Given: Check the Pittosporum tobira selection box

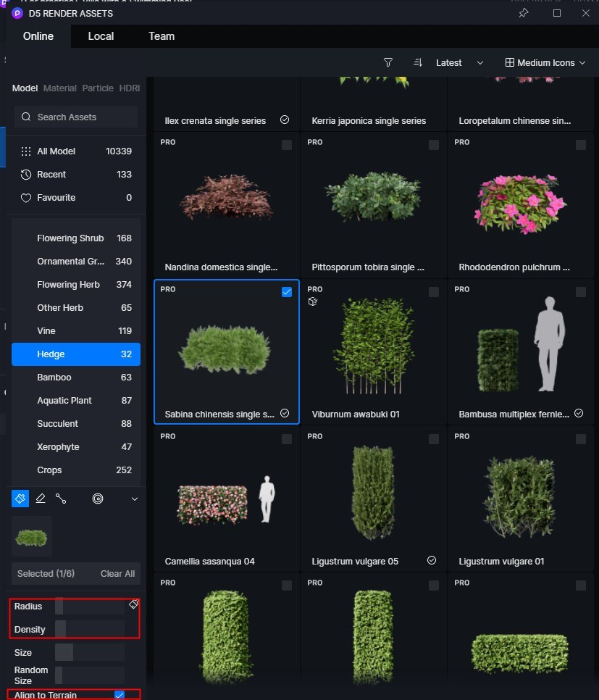Looking at the screenshot, I should tap(433, 145).
